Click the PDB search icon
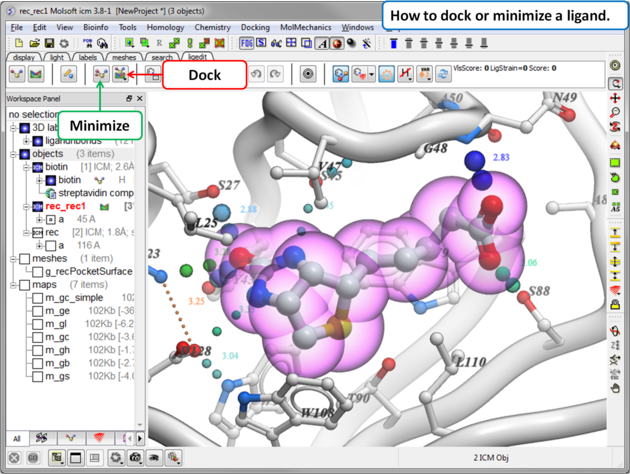The image size is (630, 474). coord(87,43)
